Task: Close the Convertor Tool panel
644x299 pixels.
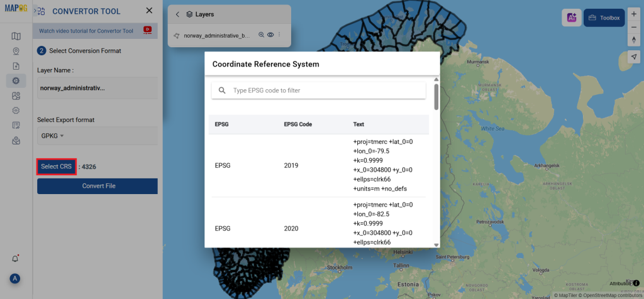Action: pos(149,11)
